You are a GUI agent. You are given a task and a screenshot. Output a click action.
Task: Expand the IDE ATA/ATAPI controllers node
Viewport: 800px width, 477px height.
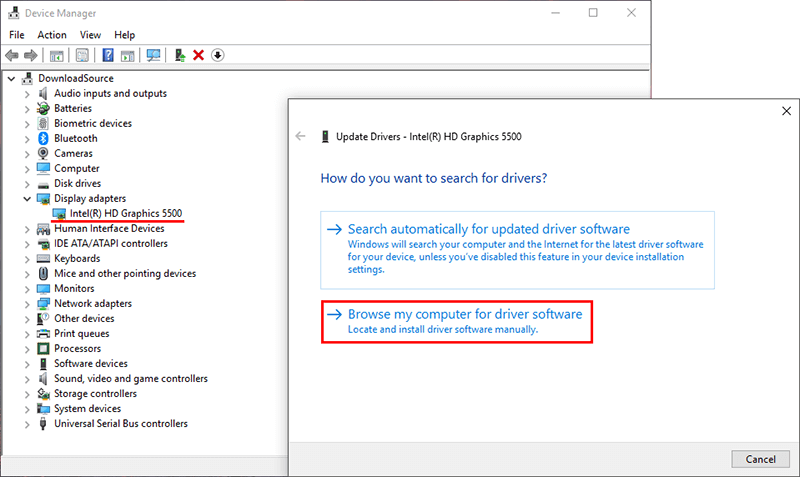(27, 244)
